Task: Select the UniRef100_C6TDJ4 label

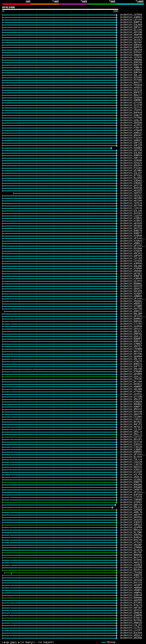Action: [x=131, y=203]
